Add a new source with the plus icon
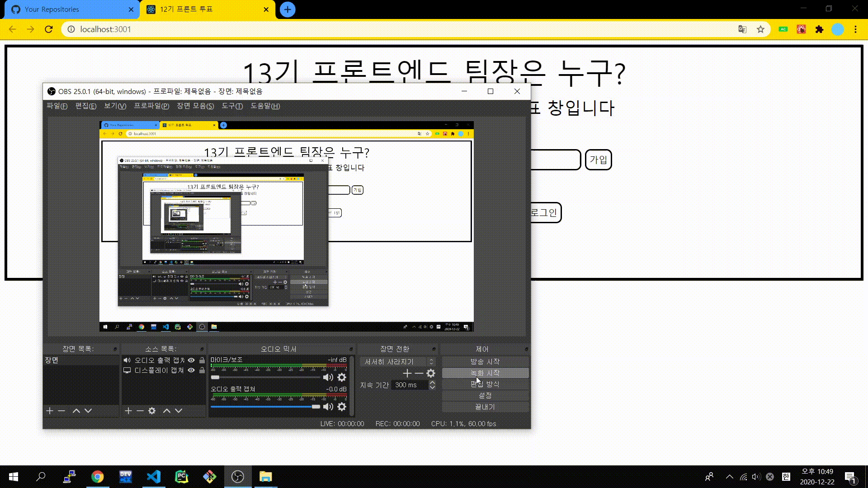Screen dimensions: 868x488 pyautogui.click(x=128, y=411)
